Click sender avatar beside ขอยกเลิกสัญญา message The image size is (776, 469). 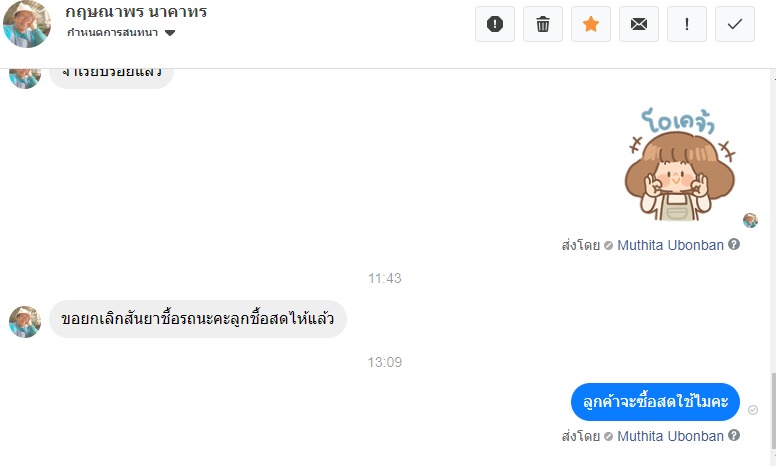pos(25,321)
